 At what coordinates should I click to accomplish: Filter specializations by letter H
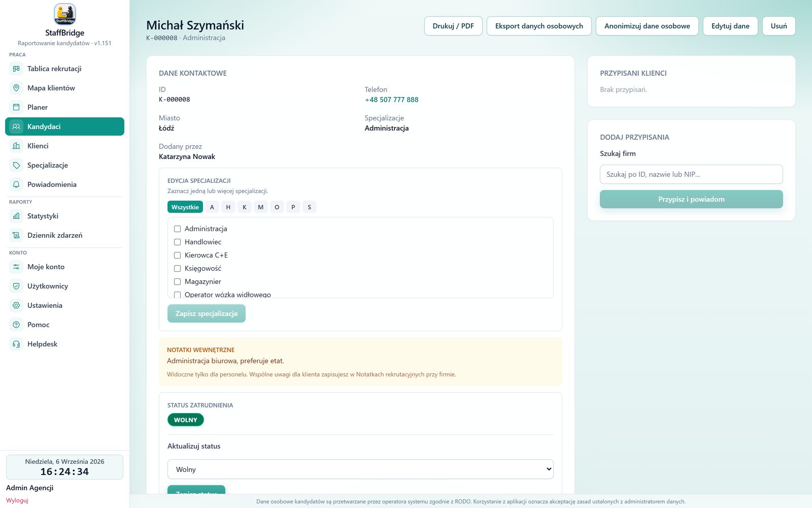pos(228,207)
